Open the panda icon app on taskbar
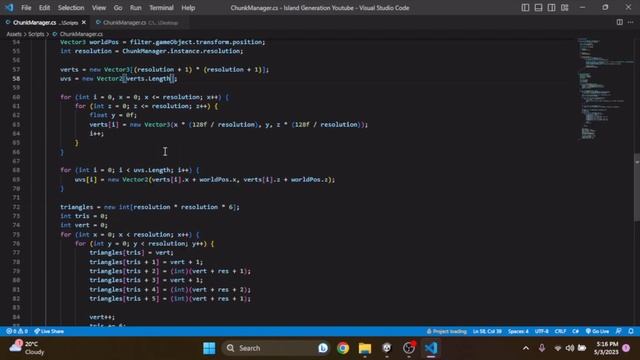The image size is (640, 360). pos(387,348)
